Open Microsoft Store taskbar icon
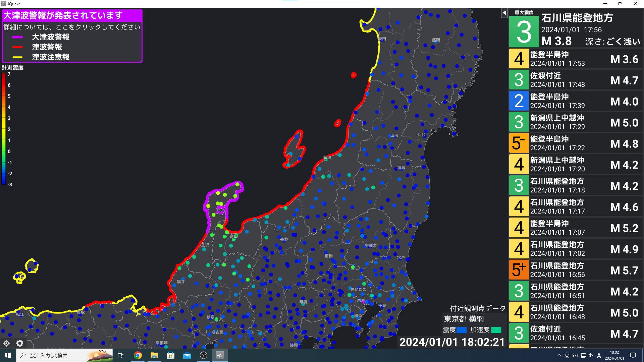 [x=170, y=355]
